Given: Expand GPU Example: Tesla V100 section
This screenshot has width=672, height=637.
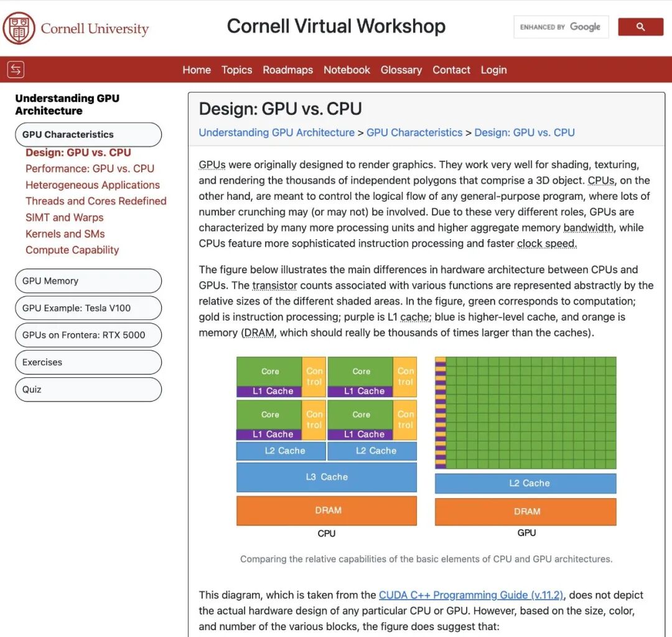Looking at the screenshot, I should pos(88,308).
